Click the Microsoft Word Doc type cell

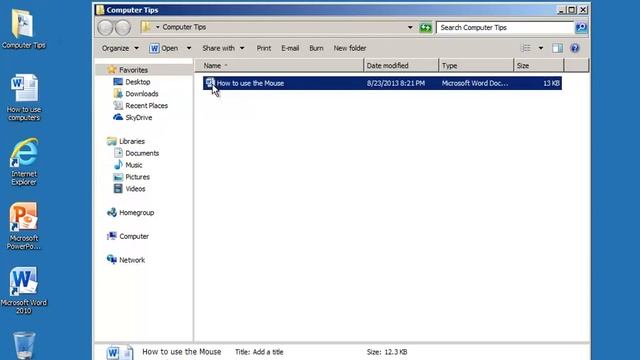(x=475, y=83)
